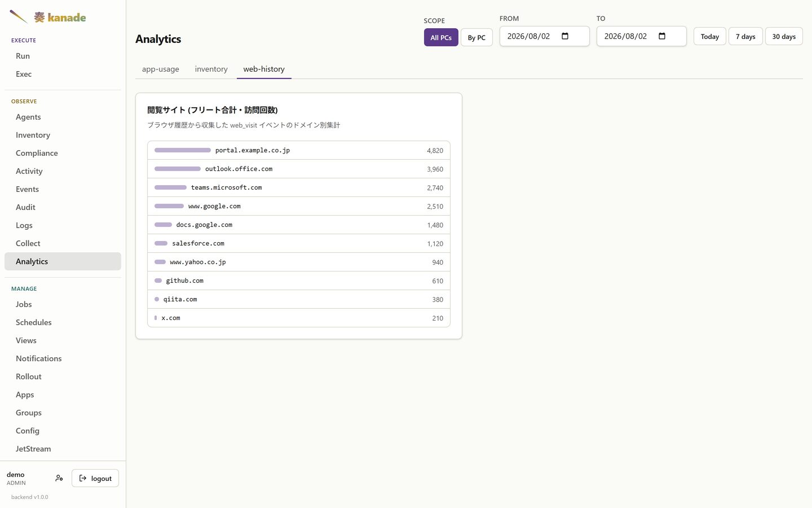Open Inventory in the sidebar

point(63,135)
